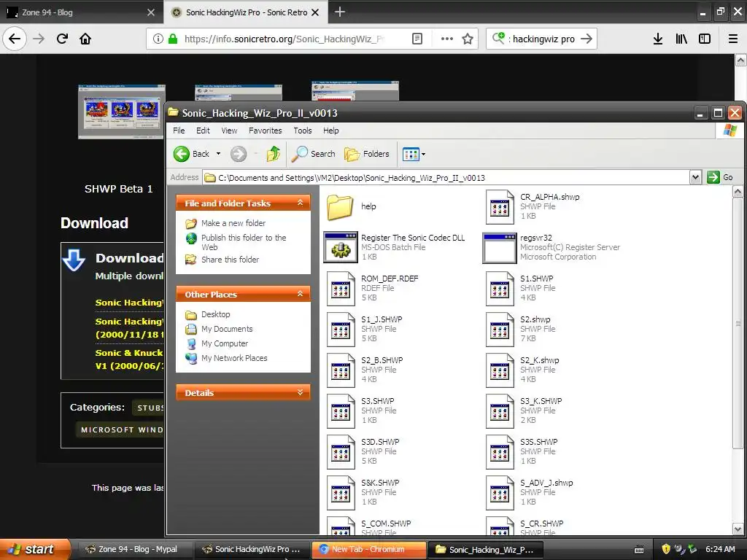This screenshot has width=747, height=560.
Task: Switch to Zone 94 - Blog - Mypal taskbar item
Action: 134,549
